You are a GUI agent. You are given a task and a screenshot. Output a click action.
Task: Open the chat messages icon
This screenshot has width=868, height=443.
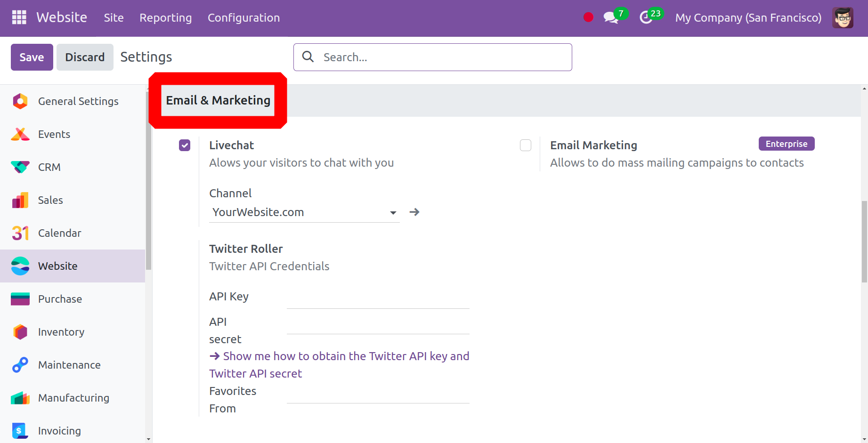tap(610, 18)
